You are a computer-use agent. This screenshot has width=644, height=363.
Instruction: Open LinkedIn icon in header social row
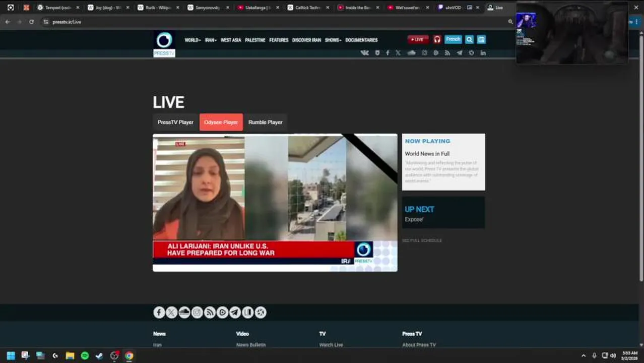click(483, 53)
